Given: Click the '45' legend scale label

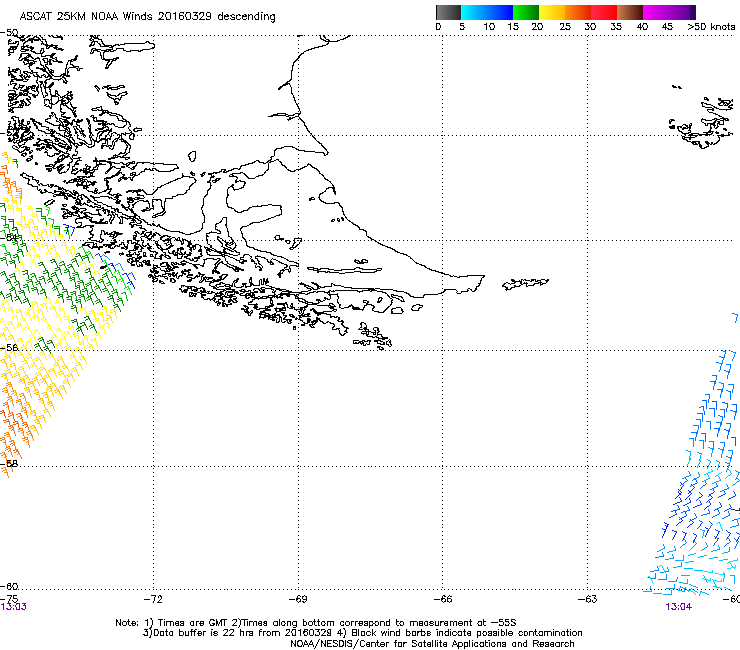Looking at the screenshot, I should tap(667, 26).
